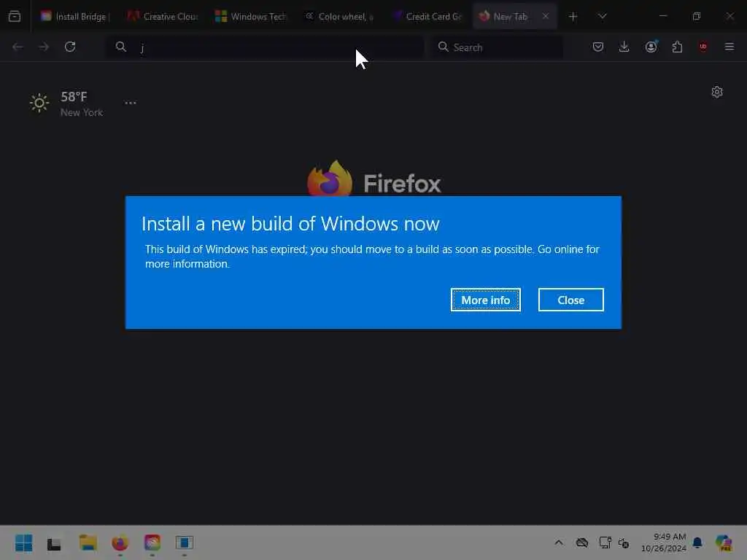Open the Firefox account icon
Image resolution: width=747 pixels, height=560 pixels.
(x=651, y=47)
